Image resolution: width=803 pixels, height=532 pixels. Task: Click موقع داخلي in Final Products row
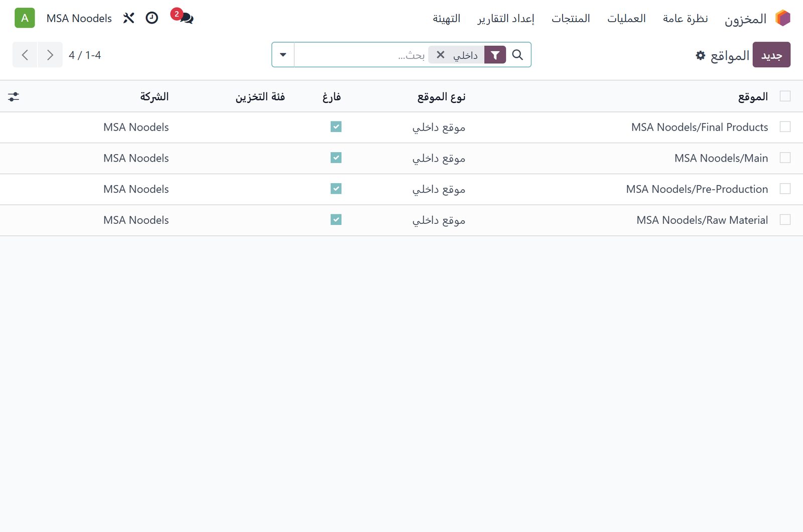click(x=439, y=127)
